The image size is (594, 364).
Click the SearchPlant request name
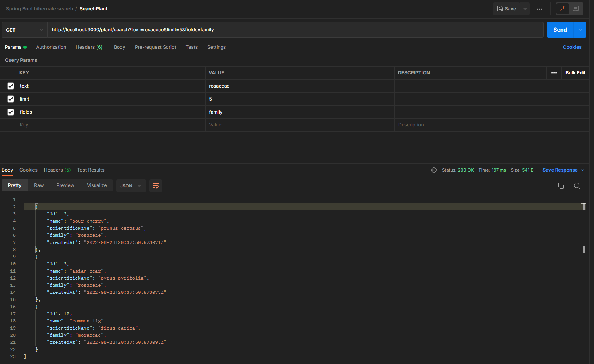tap(94, 9)
